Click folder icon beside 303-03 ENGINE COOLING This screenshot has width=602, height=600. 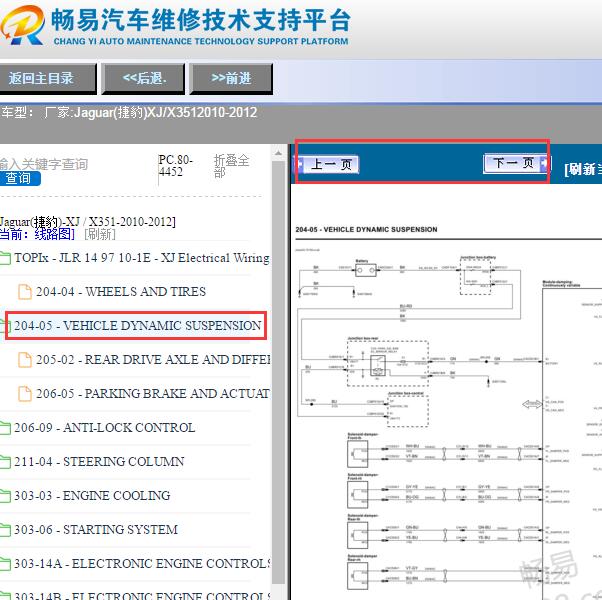5,496
